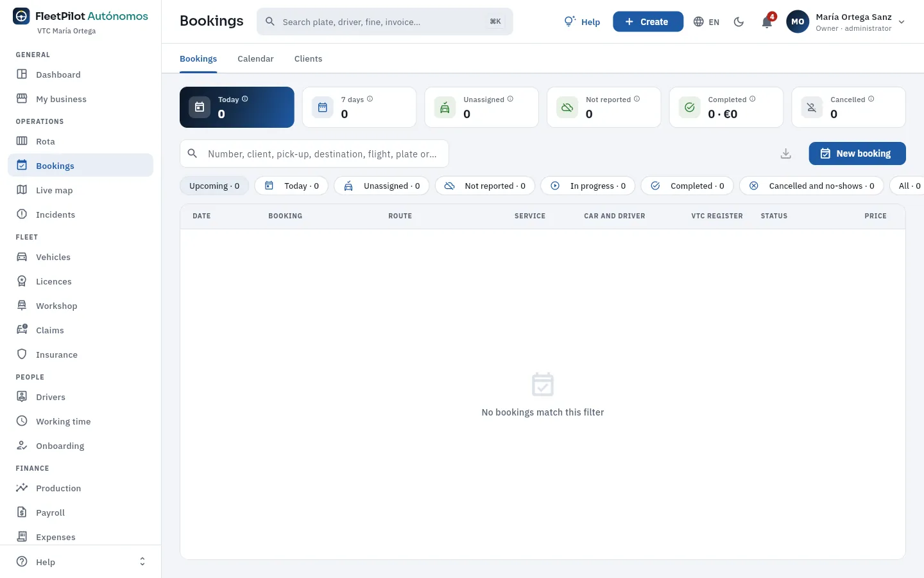Screen dimensions: 924x578
Task: Filter by In progress · 0 chip
Action: coord(588,186)
